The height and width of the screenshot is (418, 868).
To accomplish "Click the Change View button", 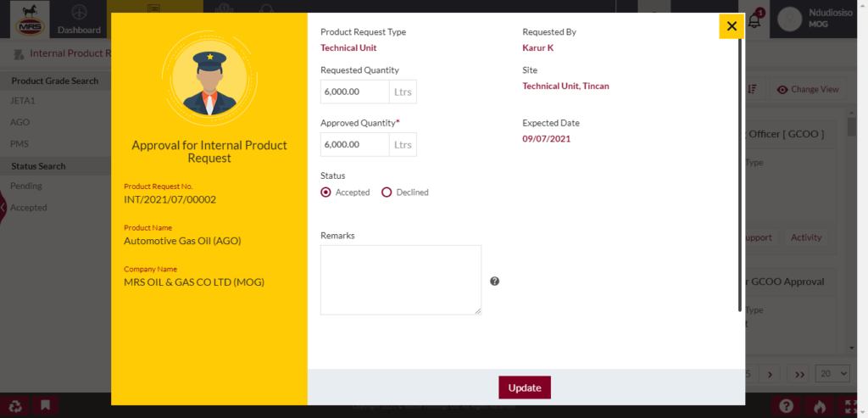I will [808, 89].
